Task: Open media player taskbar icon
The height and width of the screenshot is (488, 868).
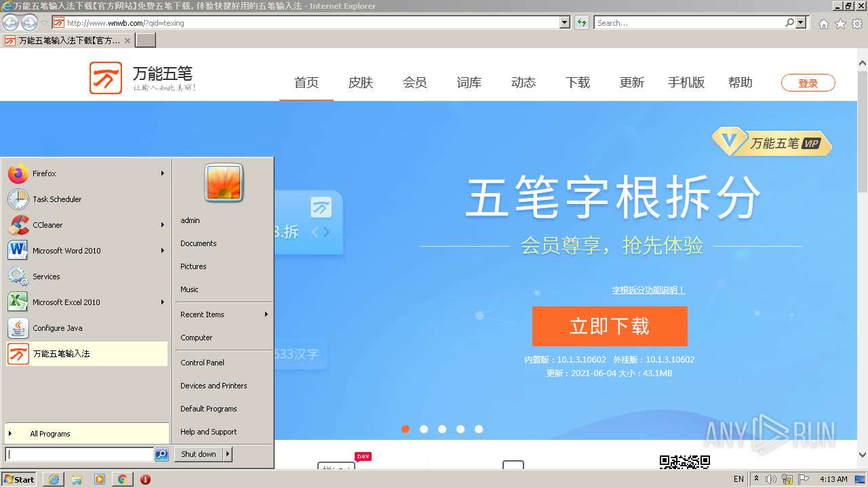Action: point(100,479)
